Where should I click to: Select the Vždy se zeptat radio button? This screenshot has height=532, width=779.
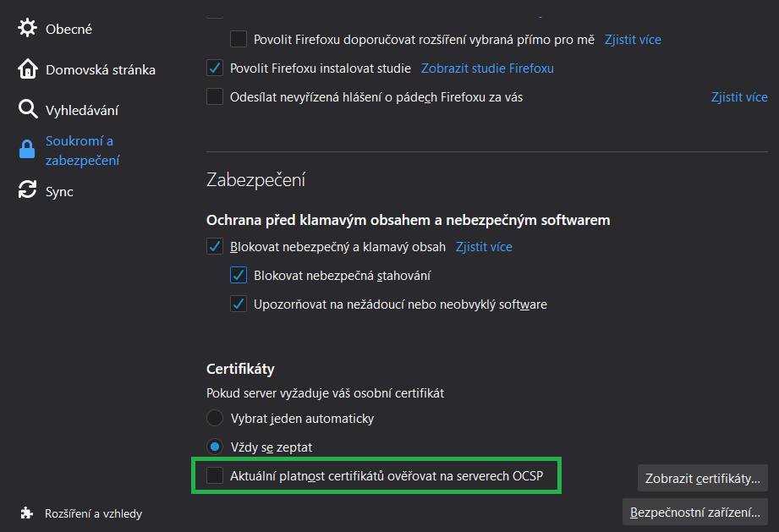pyautogui.click(x=215, y=447)
